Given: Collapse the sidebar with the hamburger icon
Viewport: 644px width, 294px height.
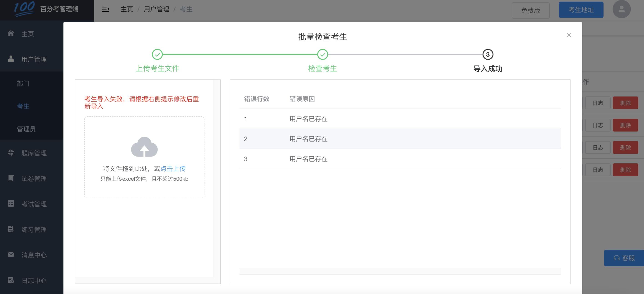Looking at the screenshot, I should (105, 9).
